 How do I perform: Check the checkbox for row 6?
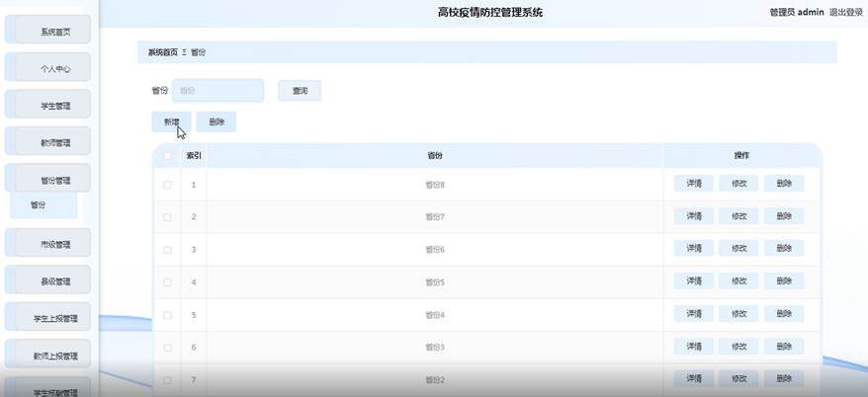coord(167,348)
